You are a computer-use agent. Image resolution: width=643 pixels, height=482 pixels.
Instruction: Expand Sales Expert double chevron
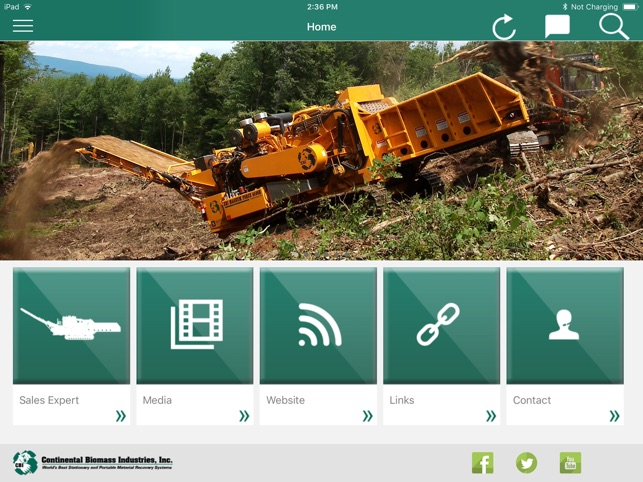point(121,416)
